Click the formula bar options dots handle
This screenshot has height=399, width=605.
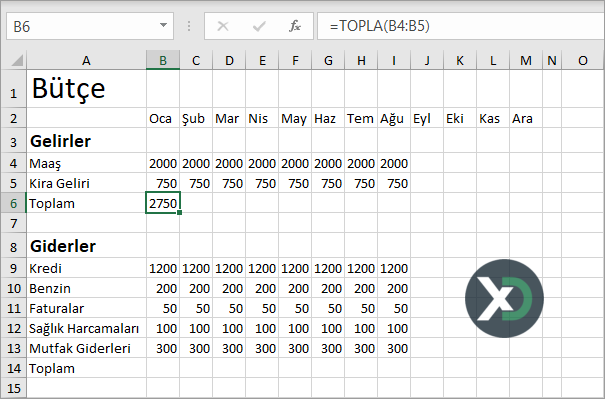click(189, 26)
